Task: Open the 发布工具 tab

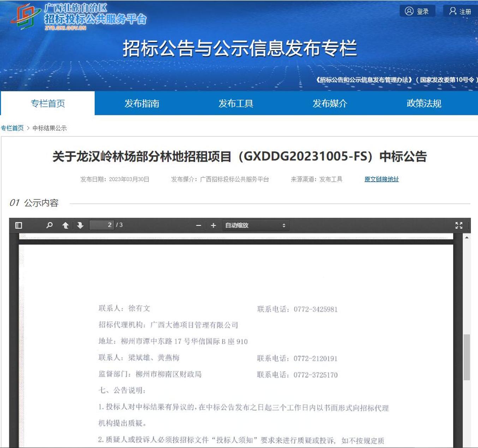Action: click(235, 103)
